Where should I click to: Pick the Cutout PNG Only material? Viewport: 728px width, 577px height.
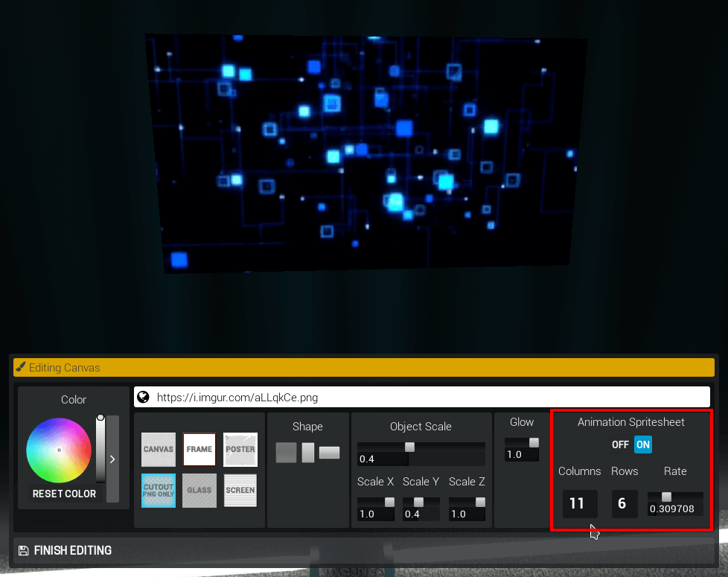tap(159, 491)
